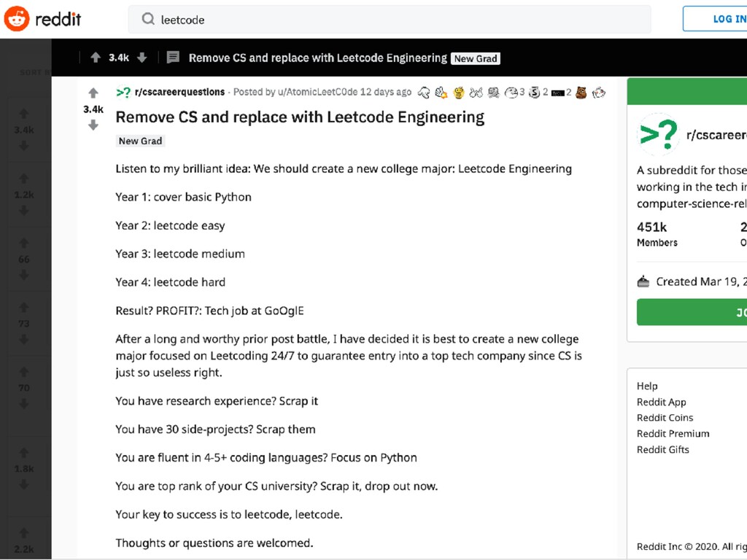Open the Reddit Premium footer link
Screen dimensions: 747x560
(x=673, y=433)
